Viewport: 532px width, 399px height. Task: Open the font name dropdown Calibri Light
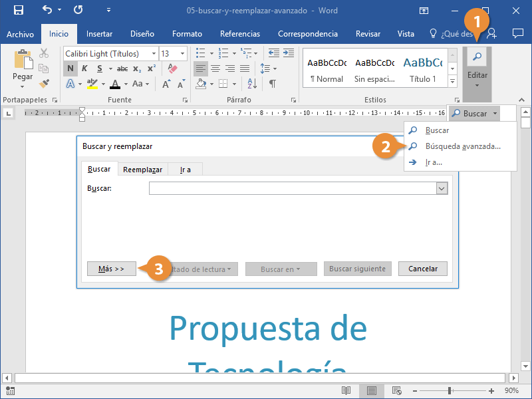point(154,54)
